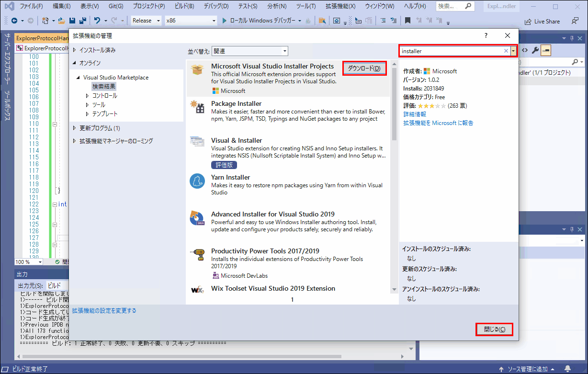Click the Microsoft Visual Studio Installer Projects box icon
The width and height of the screenshot is (588, 374).
click(197, 70)
